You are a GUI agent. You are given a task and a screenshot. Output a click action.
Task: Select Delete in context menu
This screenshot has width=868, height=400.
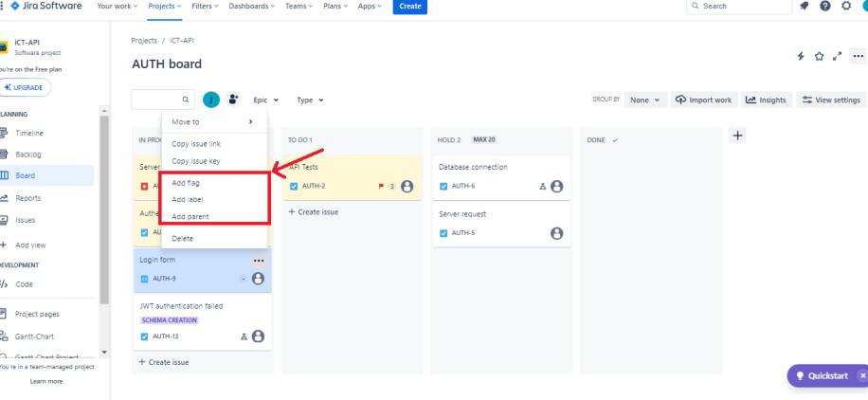214,238
